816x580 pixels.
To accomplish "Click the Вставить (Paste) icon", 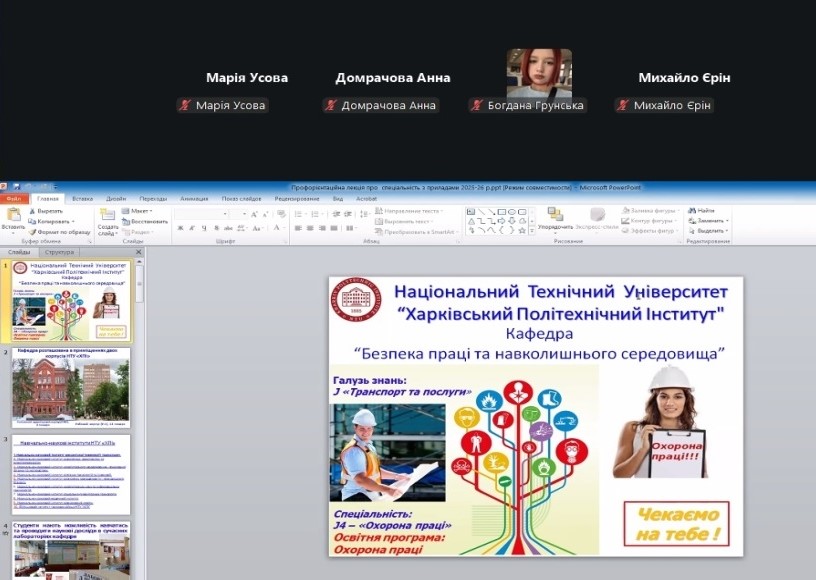I will 12,216.
